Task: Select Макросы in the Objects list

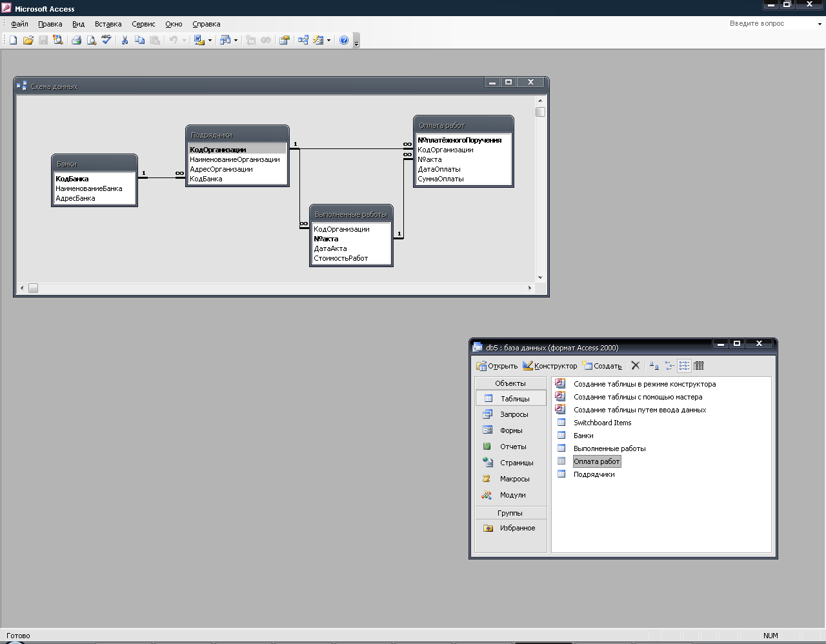Action: pyautogui.click(x=511, y=479)
